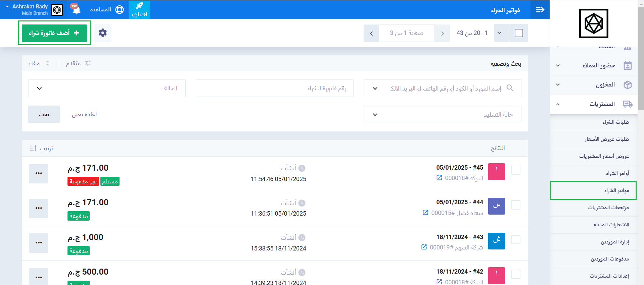The width and height of the screenshot is (644, 285).
Task: Click the sort results icon
Action: [x=34, y=148]
